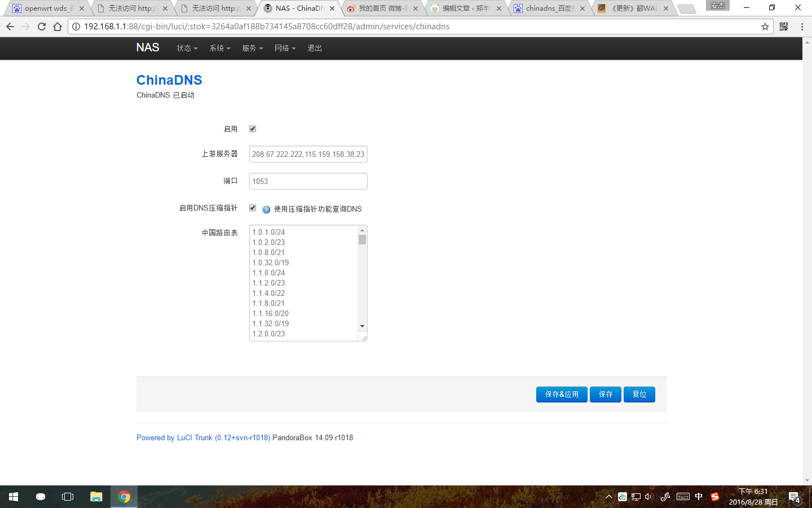Switch to the 编辑文章 tab

point(466,8)
